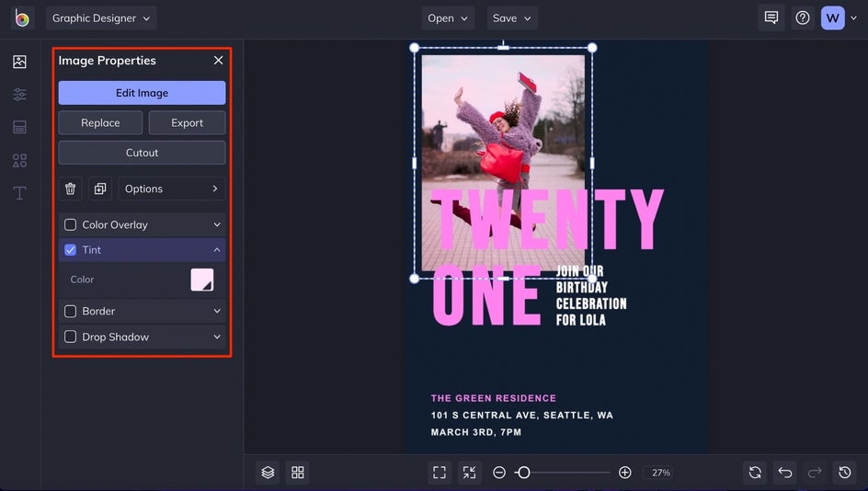This screenshot has height=491, width=868.
Task: Select the FOR LOLA text line
Action: (581, 320)
